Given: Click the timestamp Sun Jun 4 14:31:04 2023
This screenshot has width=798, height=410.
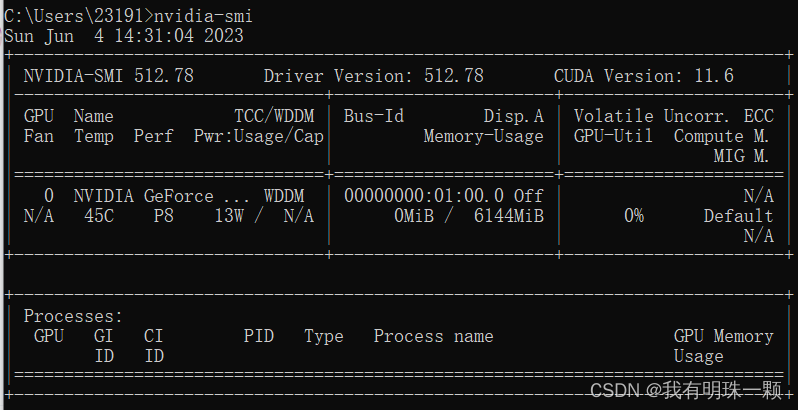Looking at the screenshot, I should 124,36.
